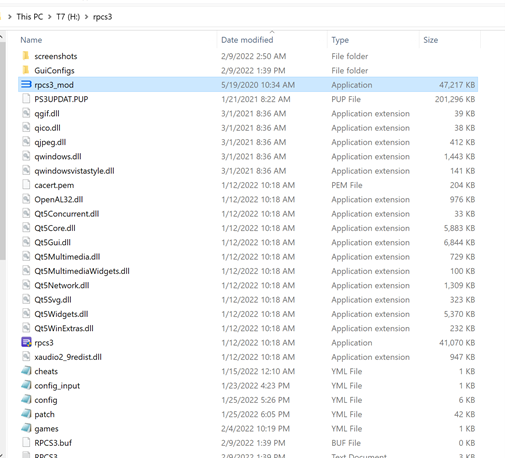505x458 pixels.
Task: Click the qjpeg.dll file icon
Action: click(x=26, y=142)
